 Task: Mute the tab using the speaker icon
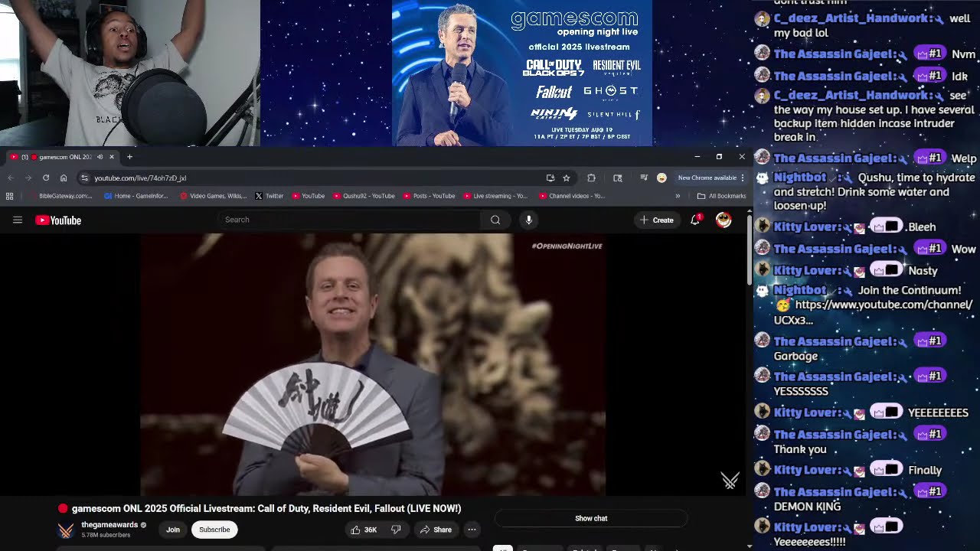point(100,157)
